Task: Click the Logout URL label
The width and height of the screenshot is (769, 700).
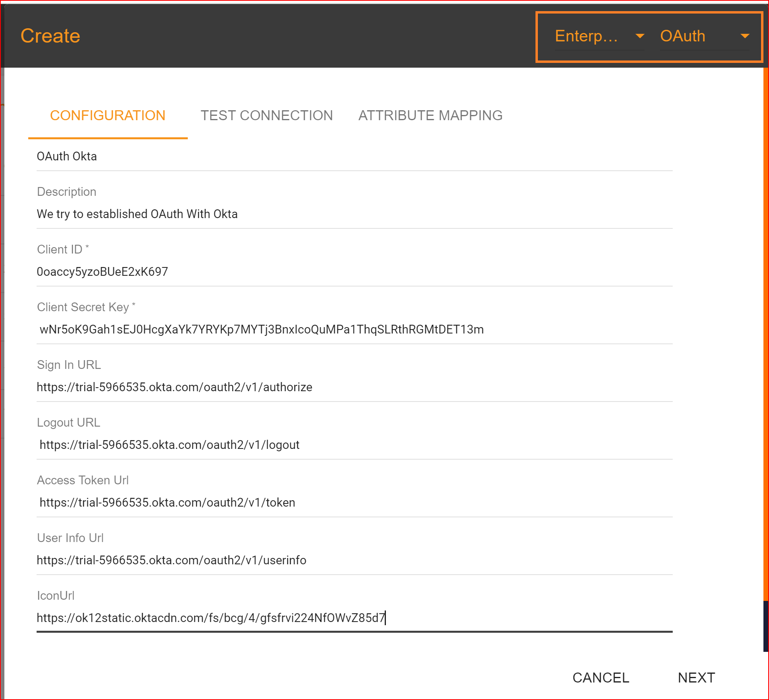Action: tap(68, 423)
